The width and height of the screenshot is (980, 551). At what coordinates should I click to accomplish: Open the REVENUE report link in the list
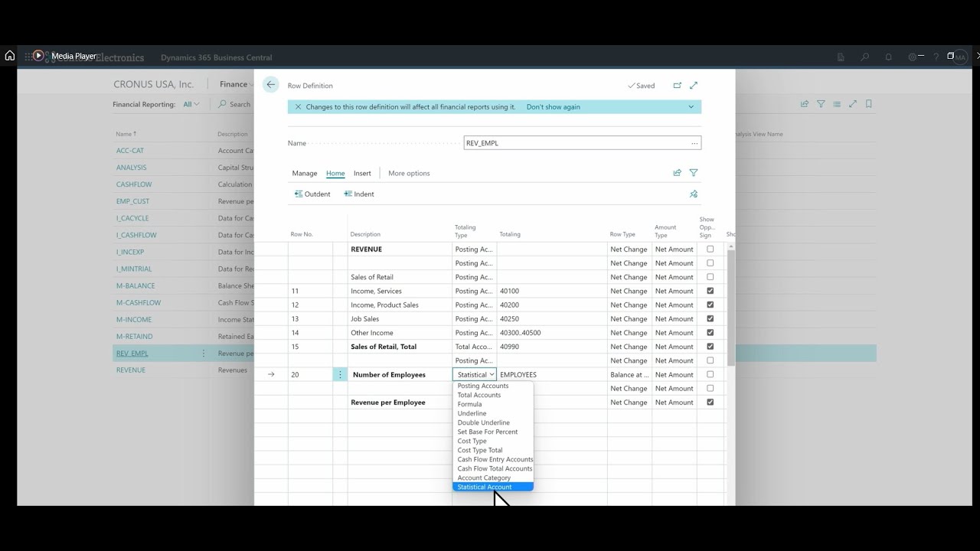click(x=131, y=370)
